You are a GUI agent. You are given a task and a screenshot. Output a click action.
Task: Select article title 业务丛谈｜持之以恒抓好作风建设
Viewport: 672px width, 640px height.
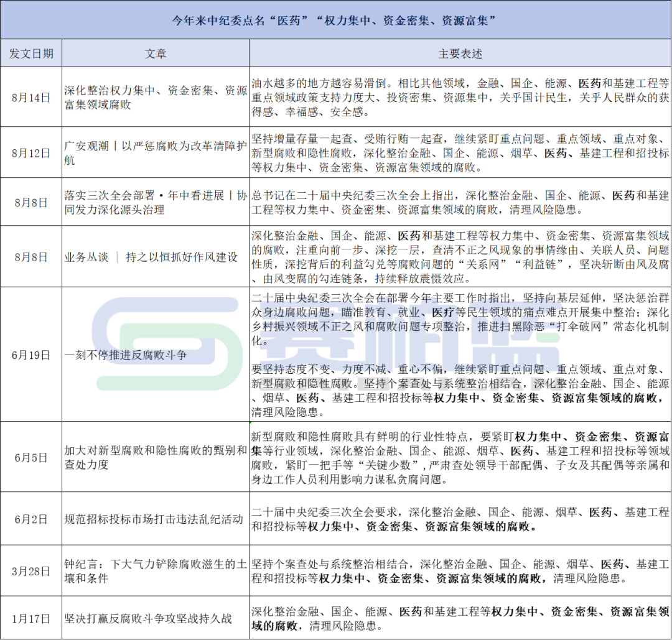(151, 257)
